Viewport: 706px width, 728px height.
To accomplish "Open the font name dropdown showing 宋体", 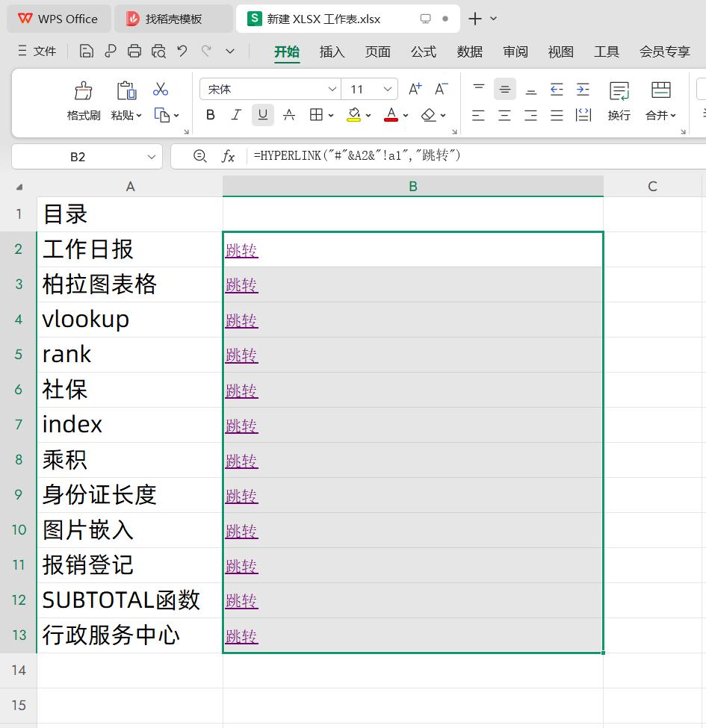I will [x=332, y=90].
